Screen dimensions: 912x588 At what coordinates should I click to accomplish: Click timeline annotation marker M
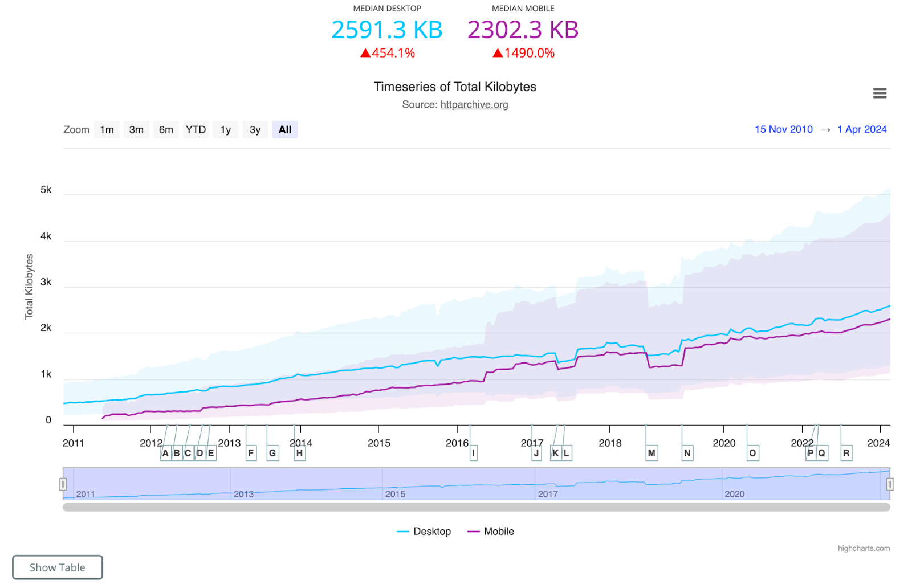click(650, 452)
